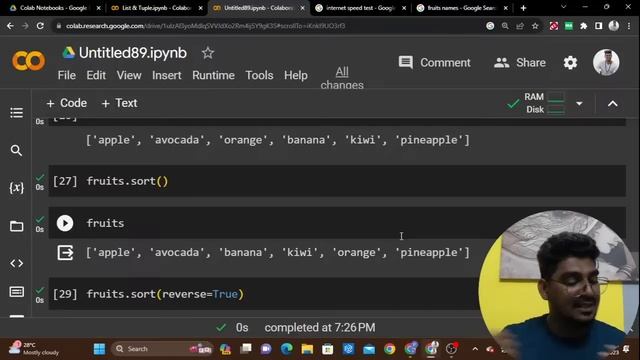Open browser zoom magnifier icon in address bar

tap(505, 26)
